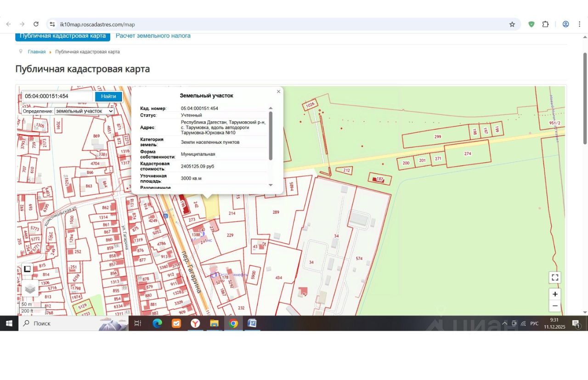Launch Microsoft Edge from the taskbar
Screen dimensions: 588x380
click(158, 323)
